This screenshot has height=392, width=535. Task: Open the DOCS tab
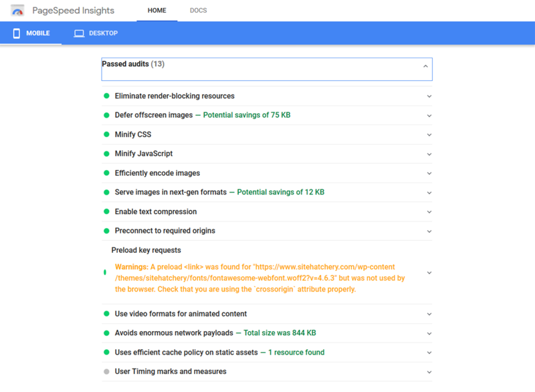coord(198,11)
